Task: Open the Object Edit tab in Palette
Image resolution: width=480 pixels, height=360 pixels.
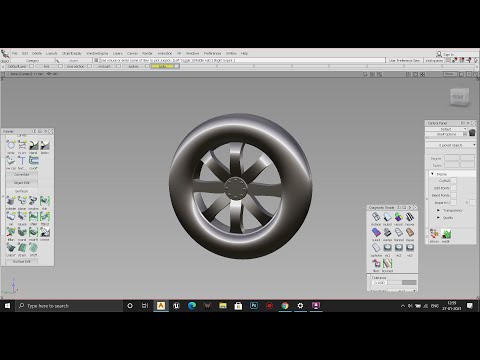Action: pos(22,183)
